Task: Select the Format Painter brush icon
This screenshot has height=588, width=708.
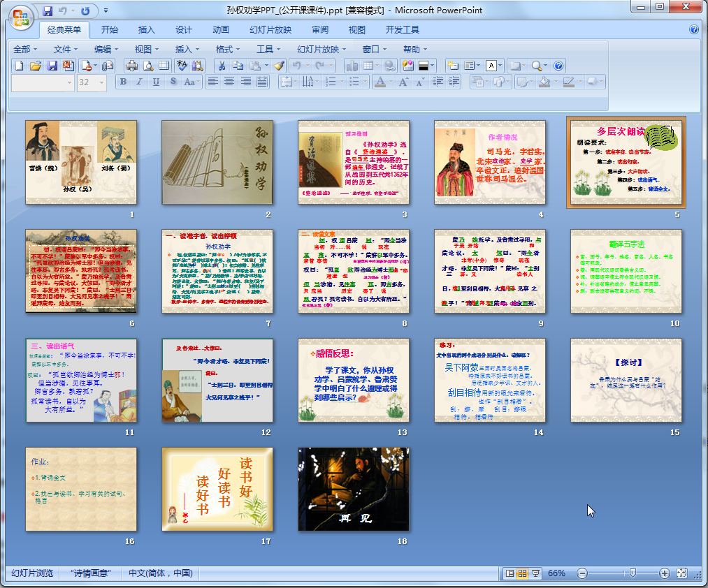Action: coord(279,66)
